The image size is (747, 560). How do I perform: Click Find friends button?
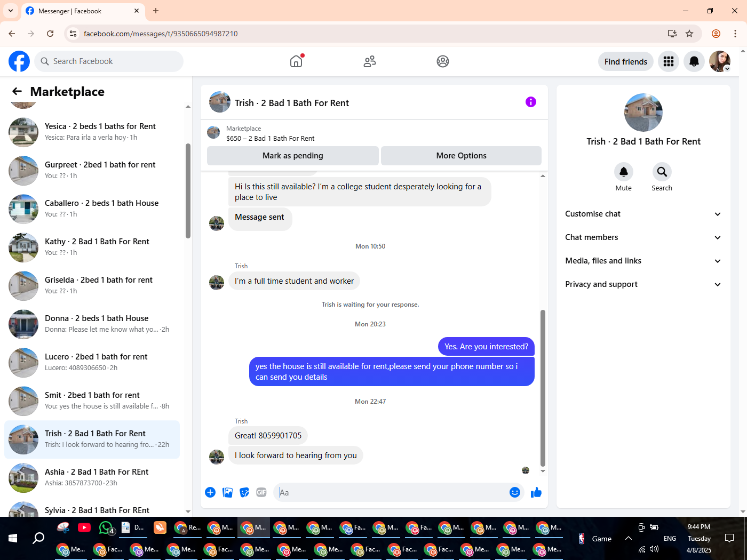pos(626,61)
